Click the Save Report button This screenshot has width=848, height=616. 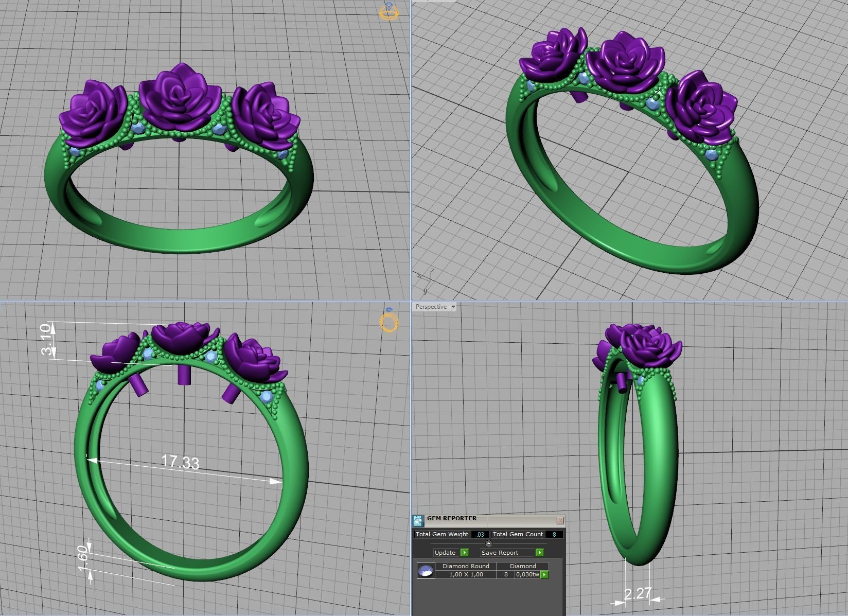pyautogui.click(x=512, y=552)
